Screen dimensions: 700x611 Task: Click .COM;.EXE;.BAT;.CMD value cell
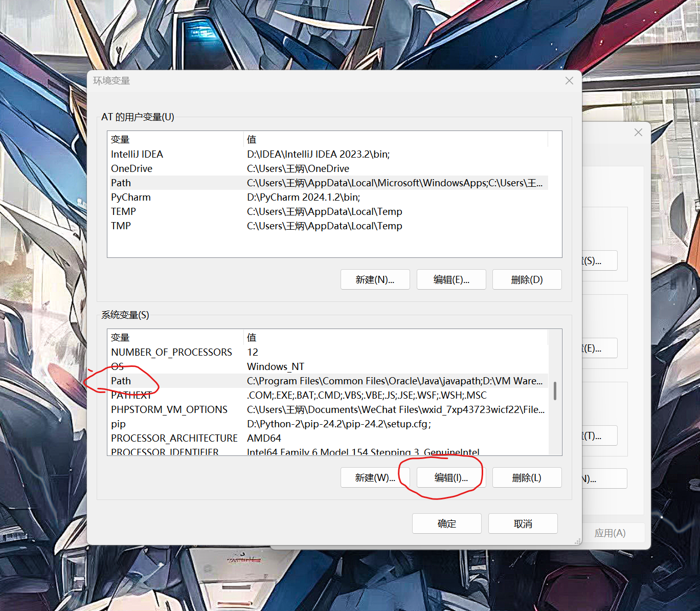tap(367, 395)
